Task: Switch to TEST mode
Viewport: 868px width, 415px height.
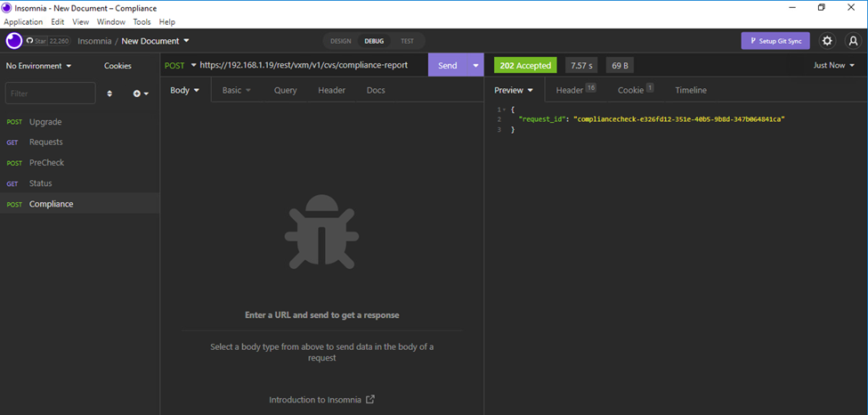Action: (407, 41)
